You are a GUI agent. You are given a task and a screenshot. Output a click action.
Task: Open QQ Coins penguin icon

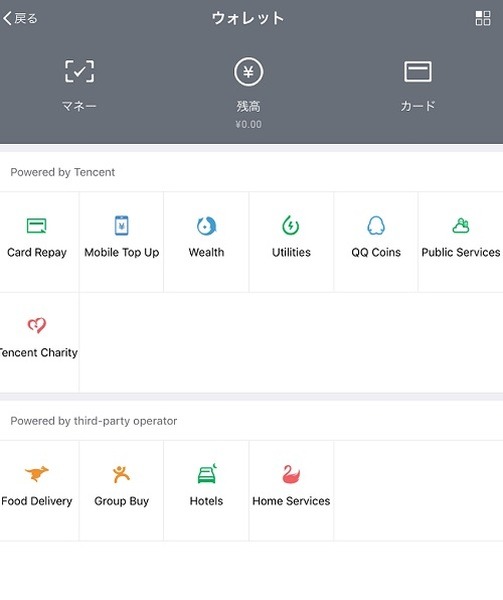(376, 225)
